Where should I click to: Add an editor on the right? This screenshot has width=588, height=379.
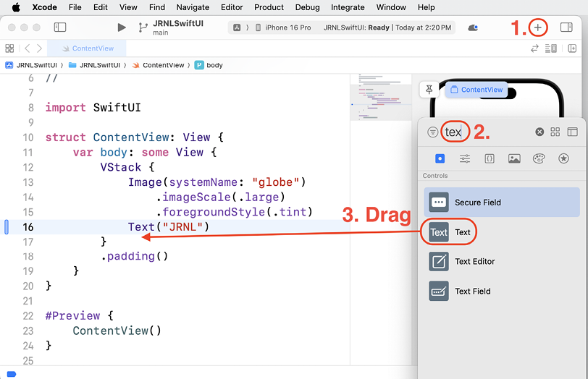point(572,48)
